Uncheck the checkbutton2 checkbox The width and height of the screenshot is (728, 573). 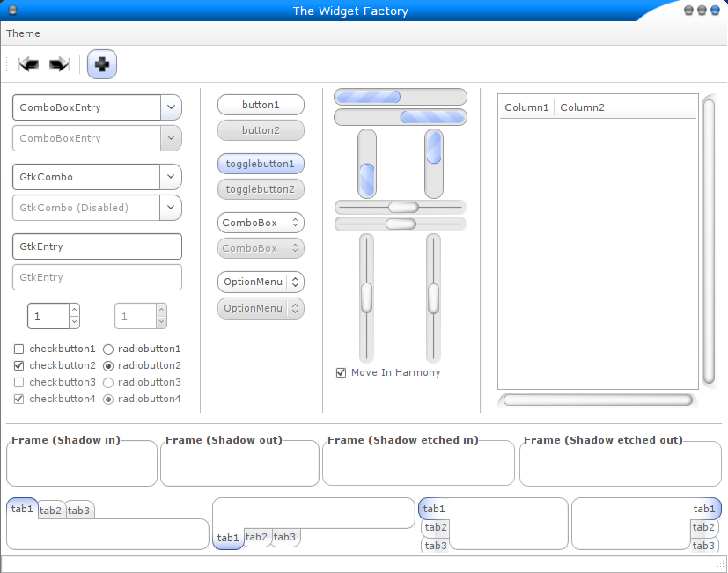point(19,365)
